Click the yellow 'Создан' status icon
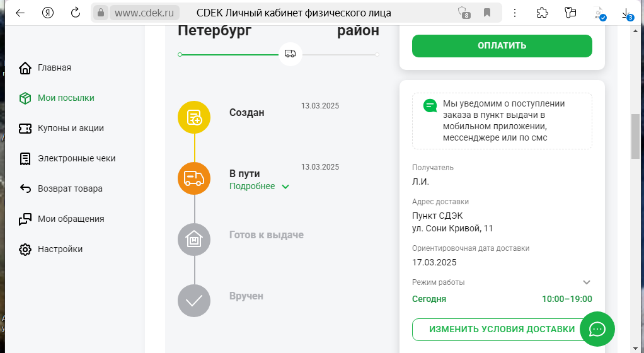This screenshot has width=644, height=353. (x=194, y=117)
